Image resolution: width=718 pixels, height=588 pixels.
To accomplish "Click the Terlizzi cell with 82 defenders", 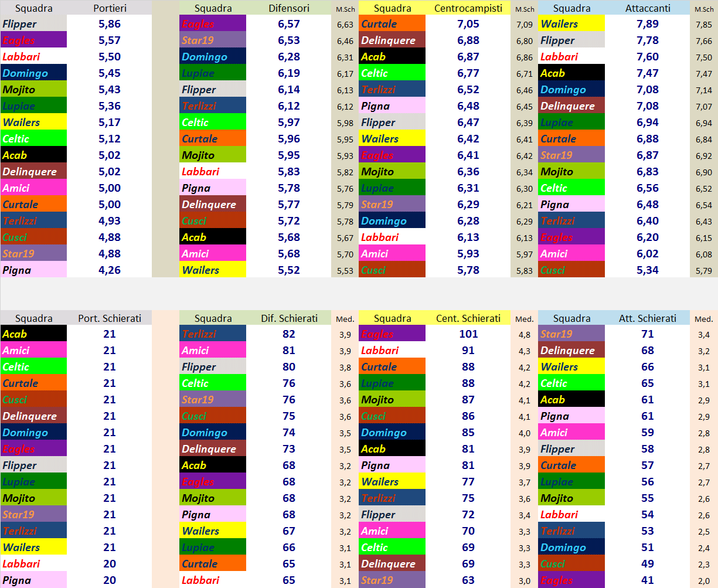I will pyautogui.click(x=213, y=334).
